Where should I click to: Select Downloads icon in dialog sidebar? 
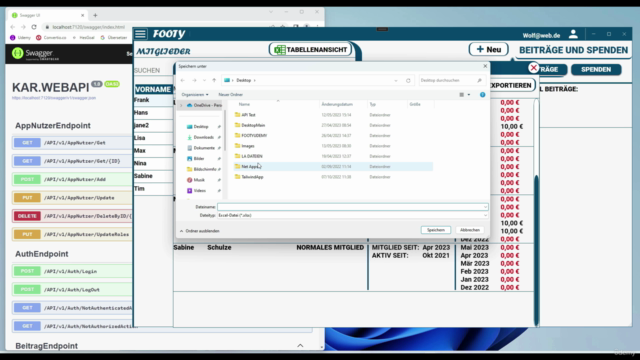point(189,137)
